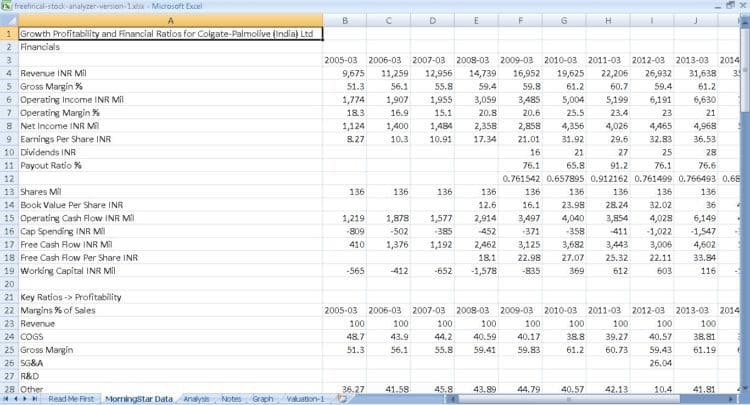Open the Notes sheet tab

[x=231, y=399]
